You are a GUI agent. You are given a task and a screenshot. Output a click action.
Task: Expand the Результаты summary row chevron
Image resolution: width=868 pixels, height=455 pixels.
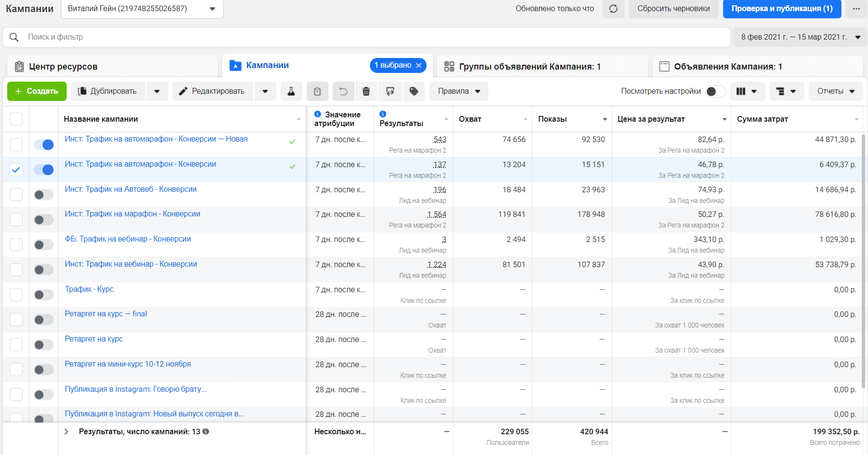[x=66, y=432]
